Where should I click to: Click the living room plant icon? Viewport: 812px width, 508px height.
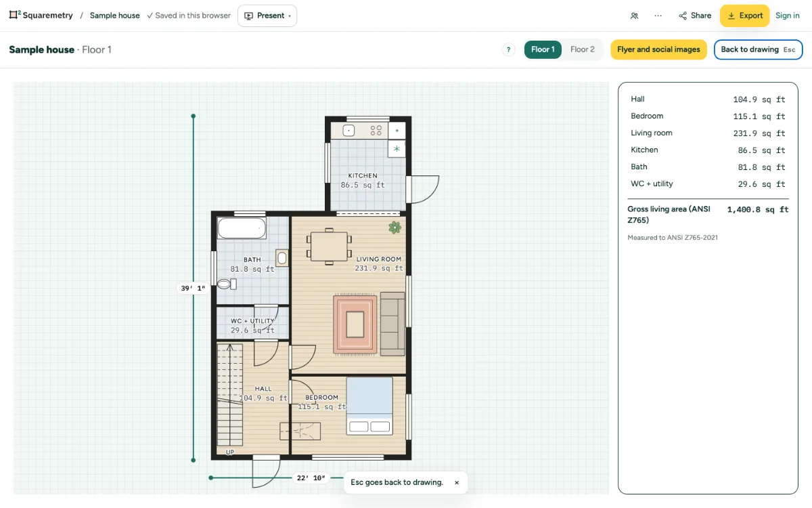pos(394,228)
